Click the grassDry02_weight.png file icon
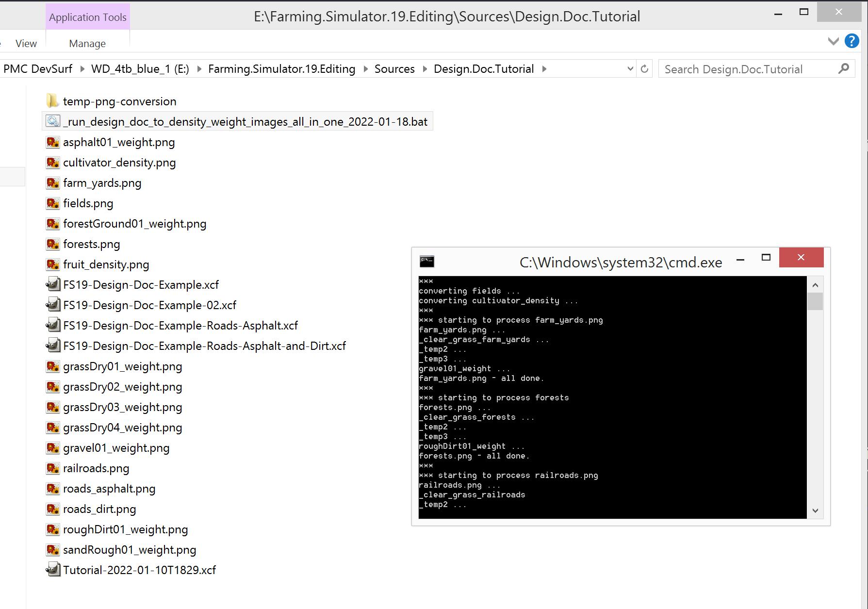 (x=53, y=387)
